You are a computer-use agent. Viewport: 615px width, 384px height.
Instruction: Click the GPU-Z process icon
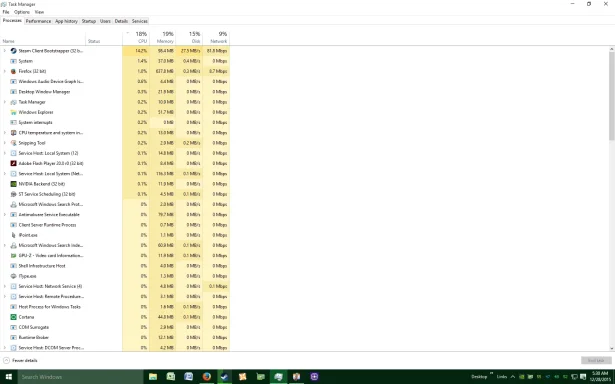(x=13, y=256)
